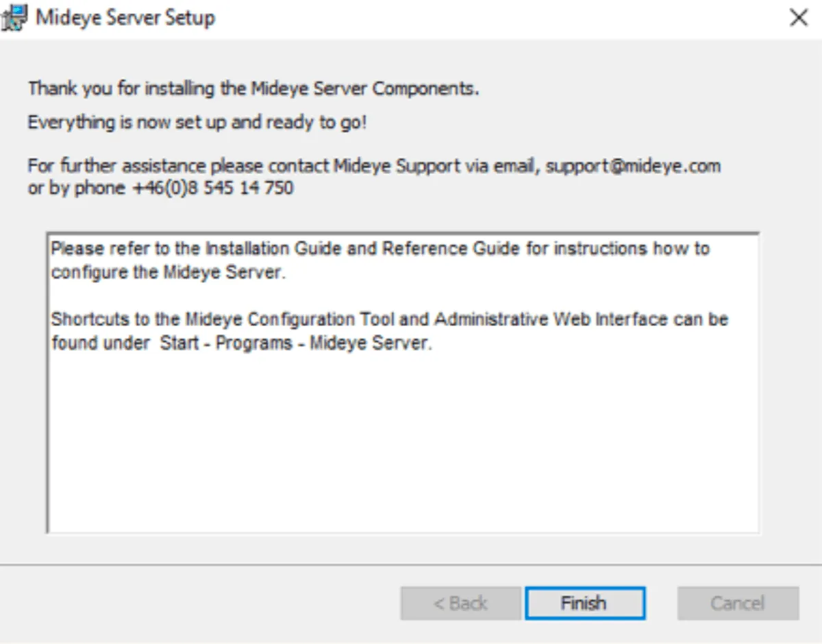This screenshot has height=644, width=822.
Task: Click the "Everything is now set up" line
Action: click(x=197, y=123)
